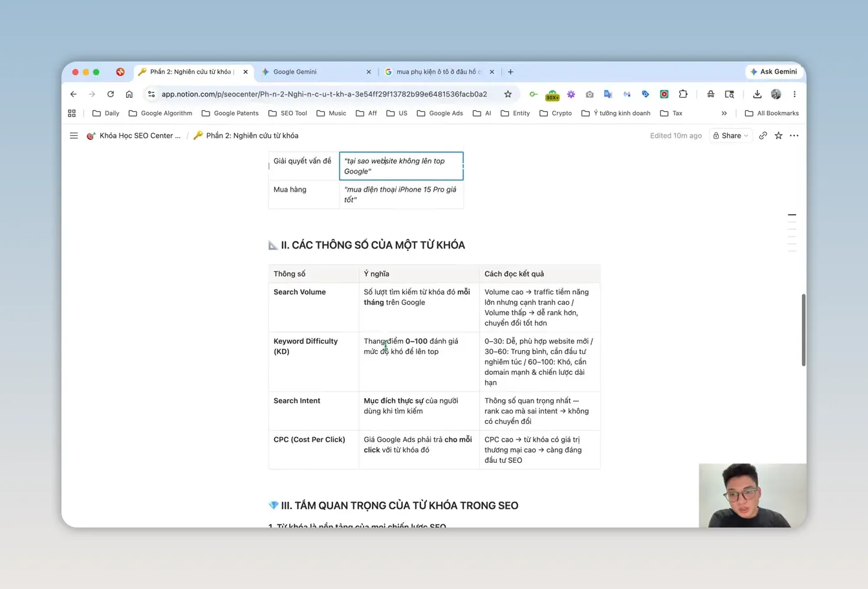
Task: Open the Google Translate extension
Action: pyautogui.click(x=608, y=94)
